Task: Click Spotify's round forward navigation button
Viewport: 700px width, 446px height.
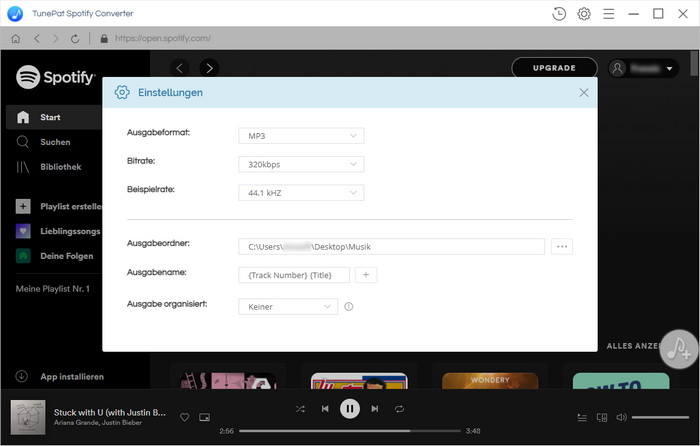Action: click(209, 68)
